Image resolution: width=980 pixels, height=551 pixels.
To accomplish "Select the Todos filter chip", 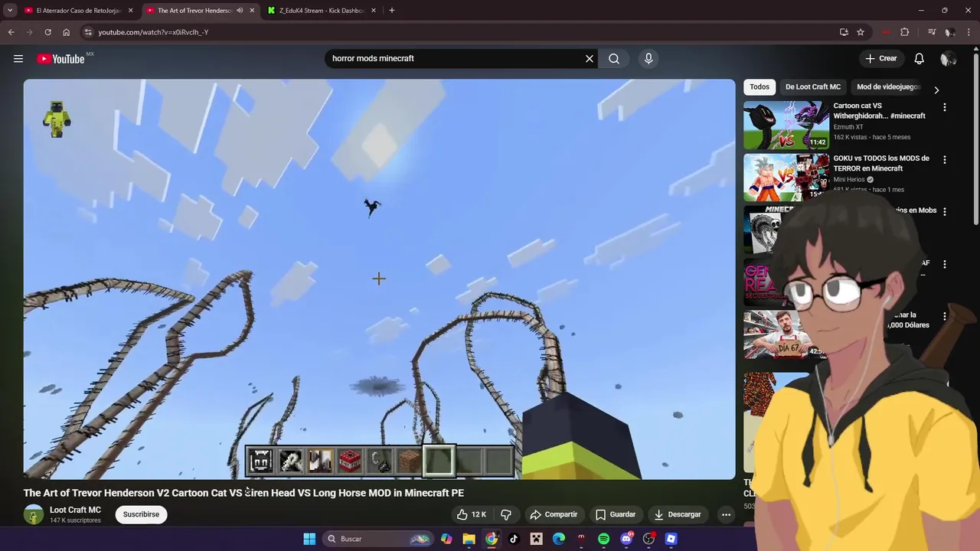I will [759, 87].
